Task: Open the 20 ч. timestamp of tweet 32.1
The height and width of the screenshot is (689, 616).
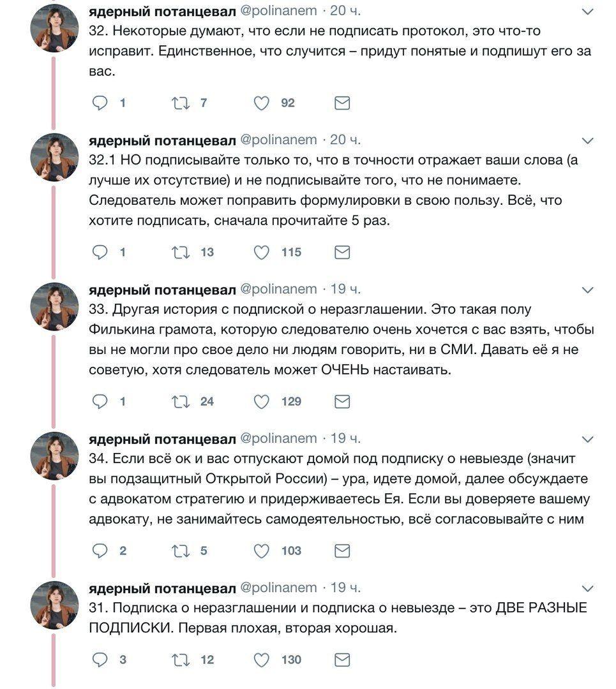Action: tap(345, 140)
